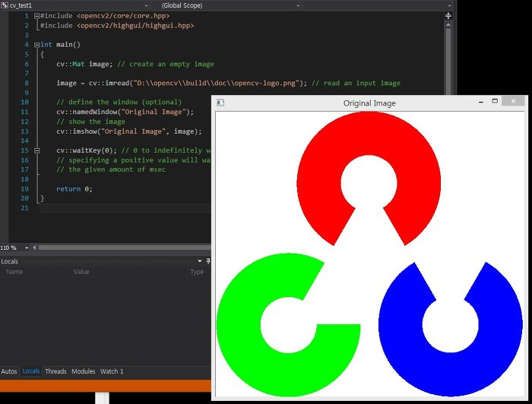Click the comment '// define the window (optional)'
Viewport: 532px width, 404px height.
(119, 102)
